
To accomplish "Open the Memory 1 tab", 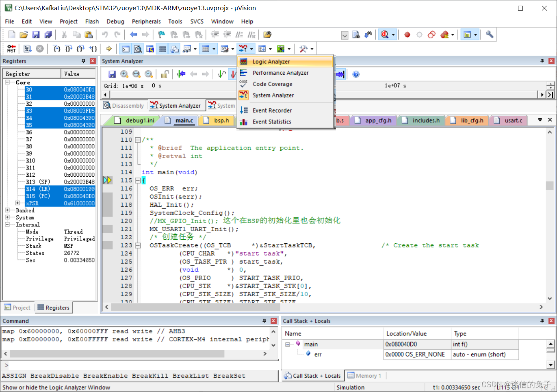I will click(364, 376).
